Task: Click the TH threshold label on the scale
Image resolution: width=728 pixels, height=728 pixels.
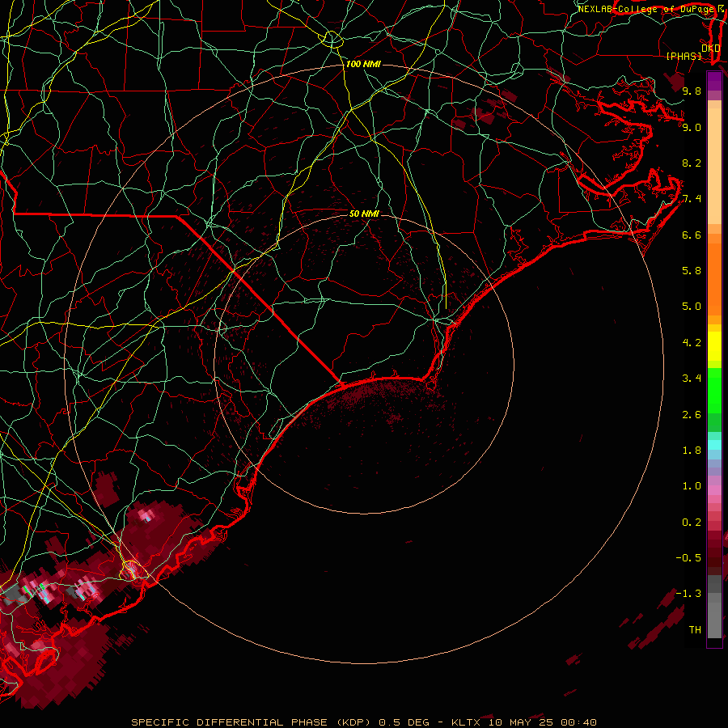Action: (x=695, y=630)
